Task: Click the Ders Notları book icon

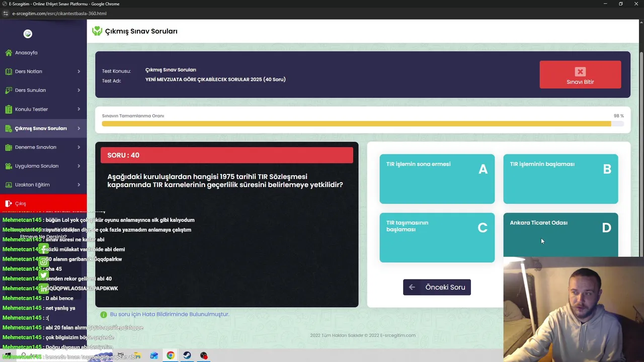Action: (x=9, y=71)
